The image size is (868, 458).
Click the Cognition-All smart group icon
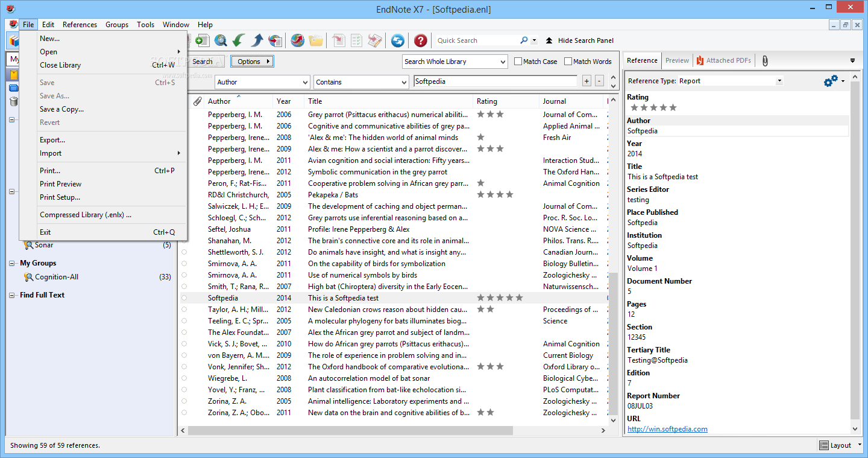[x=28, y=277]
